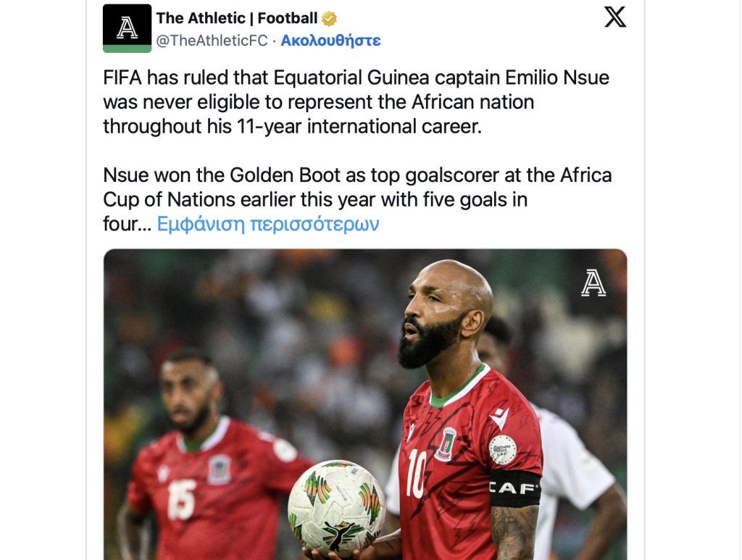Follow the account via "Ακολουθήστε"

pyautogui.click(x=330, y=41)
